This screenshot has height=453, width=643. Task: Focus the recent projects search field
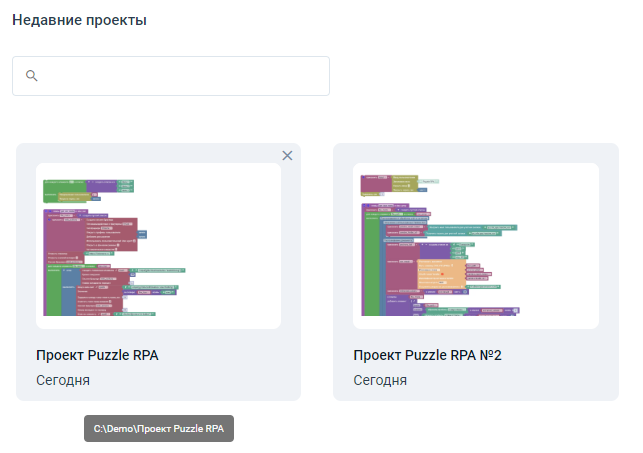(x=171, y=76)
